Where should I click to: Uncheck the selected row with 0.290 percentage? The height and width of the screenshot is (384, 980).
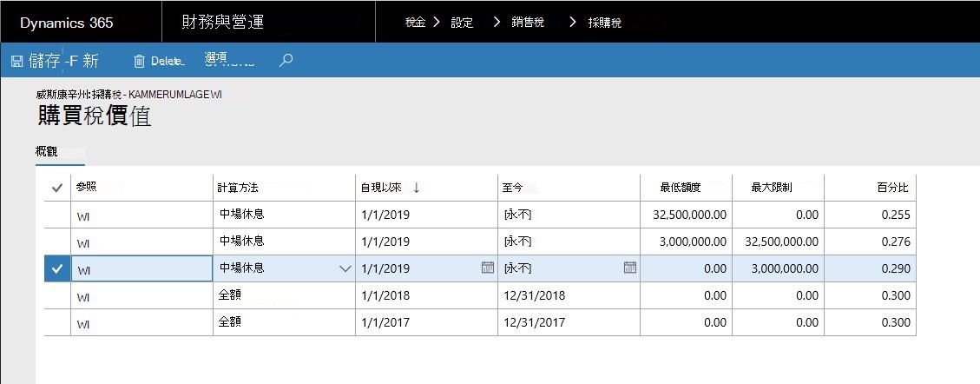pos(57,268)
